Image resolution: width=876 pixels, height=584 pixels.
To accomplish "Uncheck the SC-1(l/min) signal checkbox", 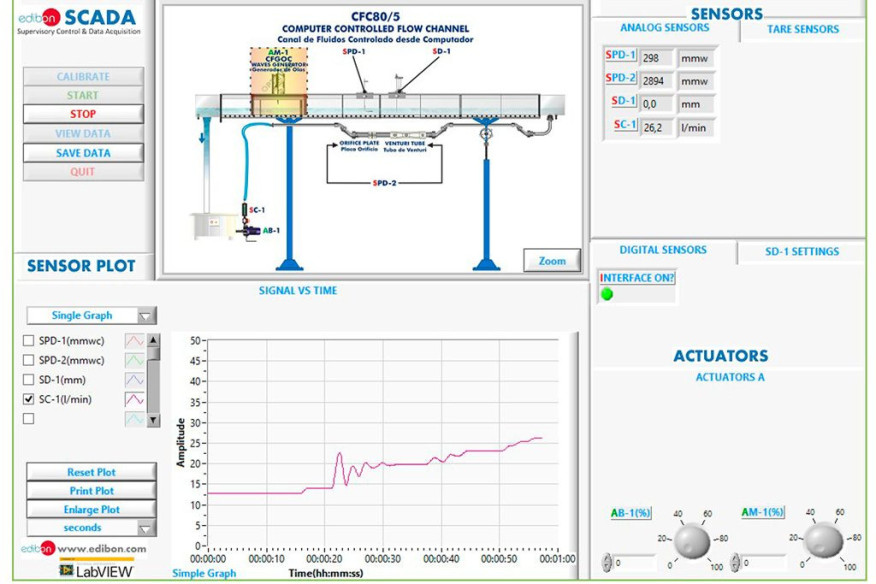I will 28,400.
